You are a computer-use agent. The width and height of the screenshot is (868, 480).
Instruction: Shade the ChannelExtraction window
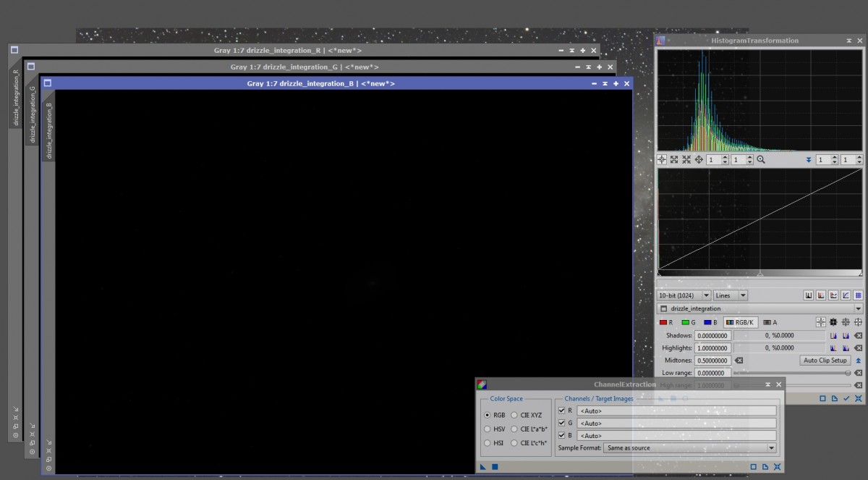click(x=767, y=384)
